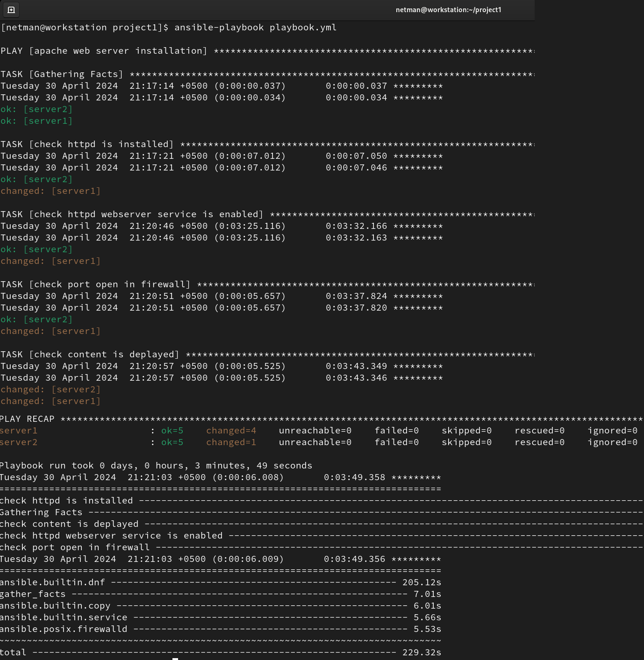The width and height of the screenshot is (644, 660).
Task: Click the total label at bottom
Action: tap(13, 653)
